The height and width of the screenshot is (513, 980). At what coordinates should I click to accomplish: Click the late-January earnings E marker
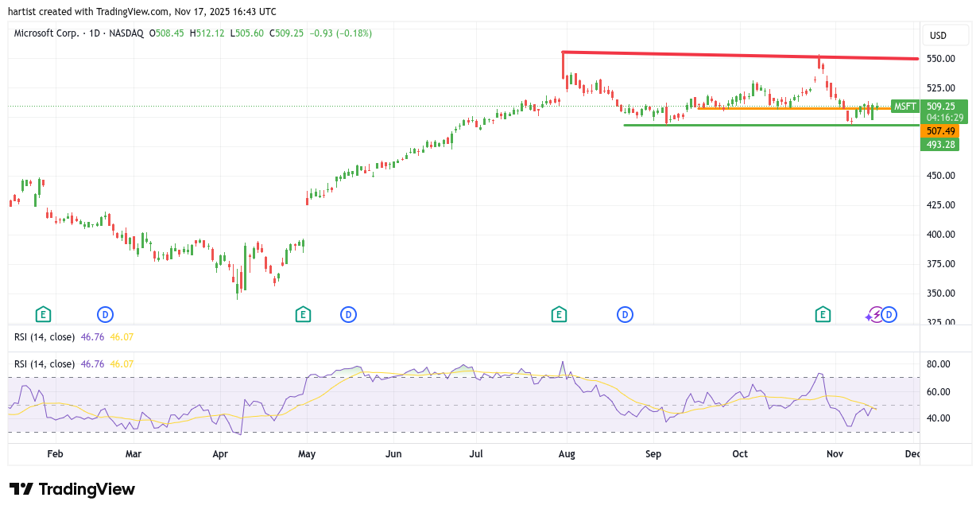[x=43, y=315]
